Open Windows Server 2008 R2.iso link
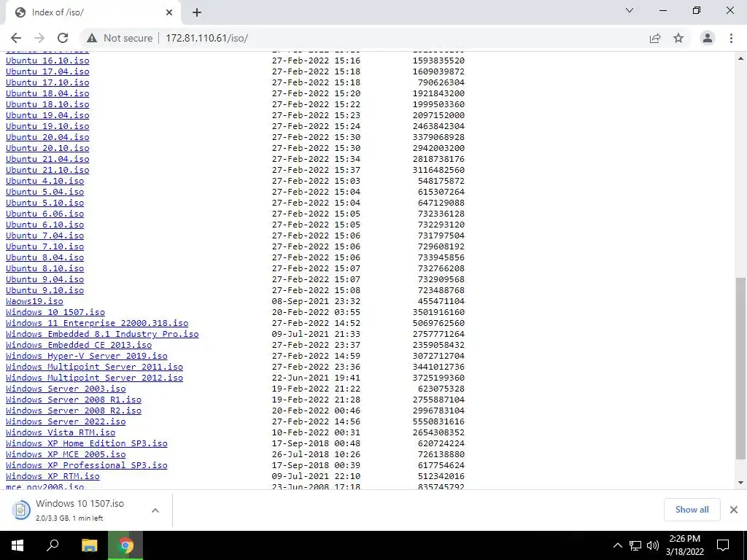 [x=74, y=411]
